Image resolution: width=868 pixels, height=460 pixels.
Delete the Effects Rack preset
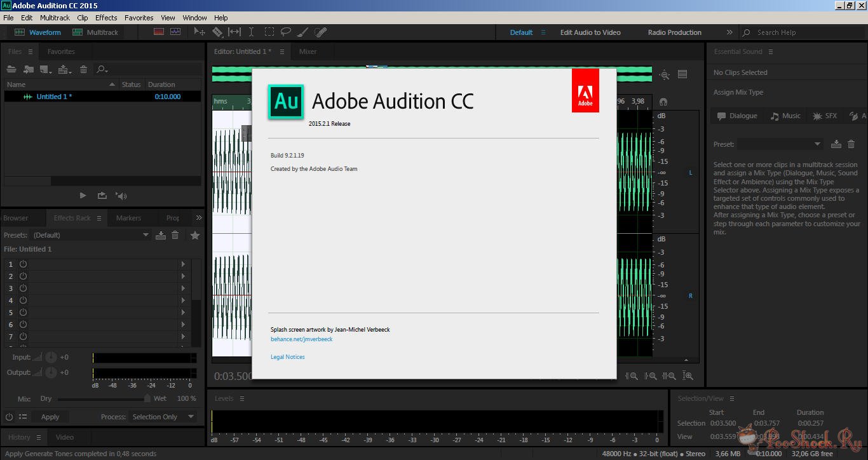click(x=175, y=235)
